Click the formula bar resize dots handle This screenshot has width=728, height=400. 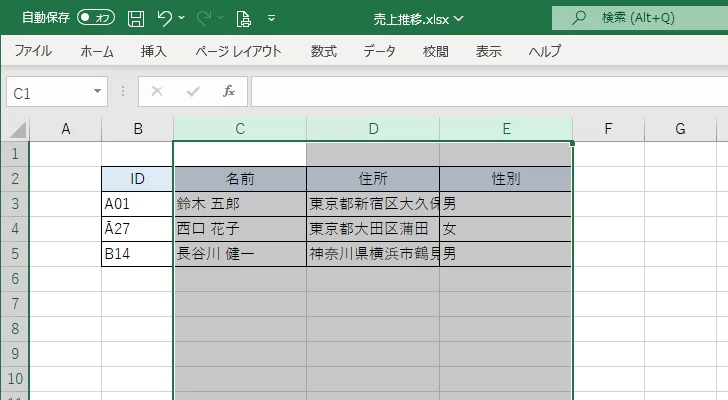coord(123,91)
